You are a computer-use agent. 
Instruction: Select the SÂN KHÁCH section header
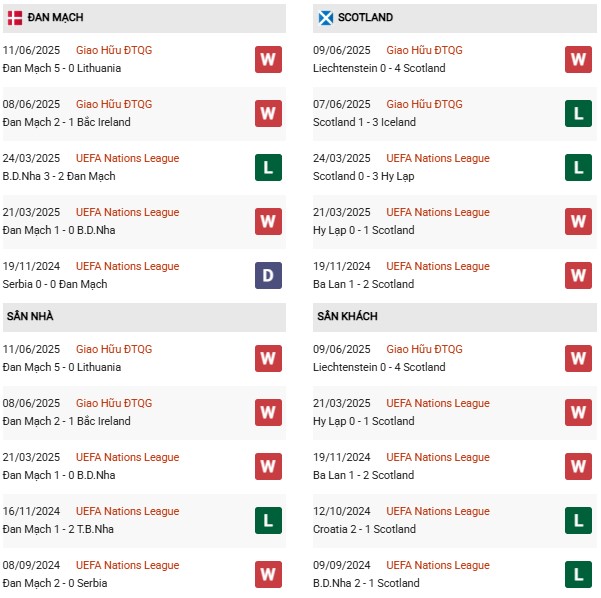coord(348,316)
